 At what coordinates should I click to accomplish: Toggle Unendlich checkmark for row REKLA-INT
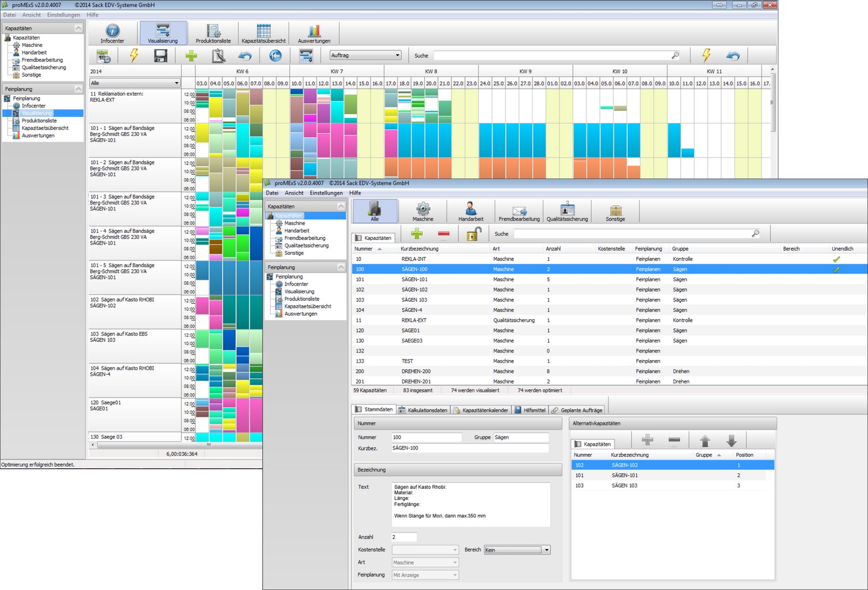pyautogui.click(x=836, y=259)
